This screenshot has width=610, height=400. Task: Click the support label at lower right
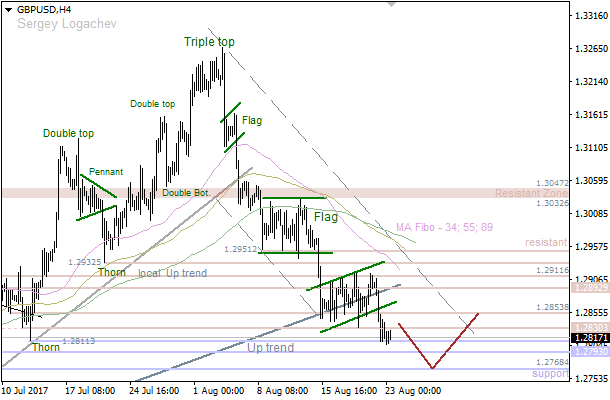pos(549,372)
